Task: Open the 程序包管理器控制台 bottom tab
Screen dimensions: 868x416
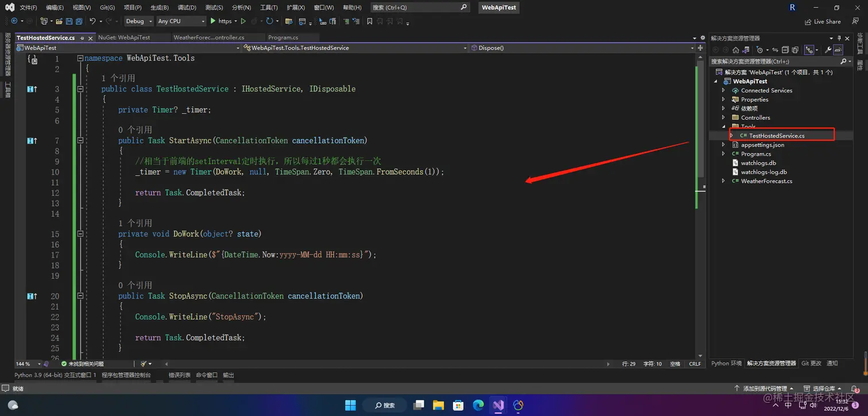Action: [x=126, y=375]
